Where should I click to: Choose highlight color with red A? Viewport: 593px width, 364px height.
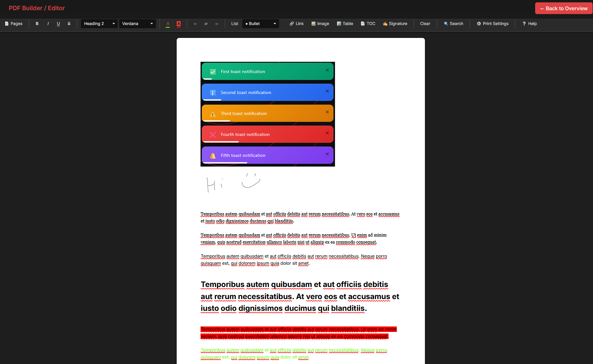pos(179,24)
